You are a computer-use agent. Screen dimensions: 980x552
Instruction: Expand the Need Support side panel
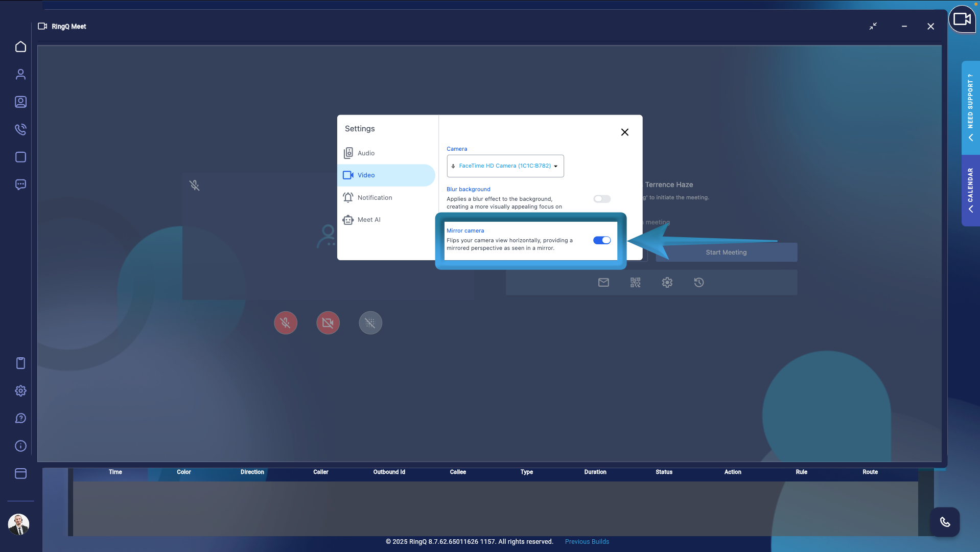point(970,107)
